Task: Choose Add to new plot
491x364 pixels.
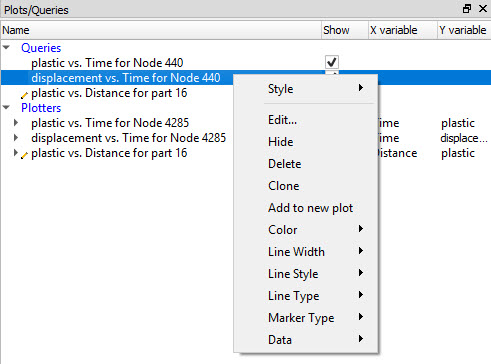Action: click(306, 208)
